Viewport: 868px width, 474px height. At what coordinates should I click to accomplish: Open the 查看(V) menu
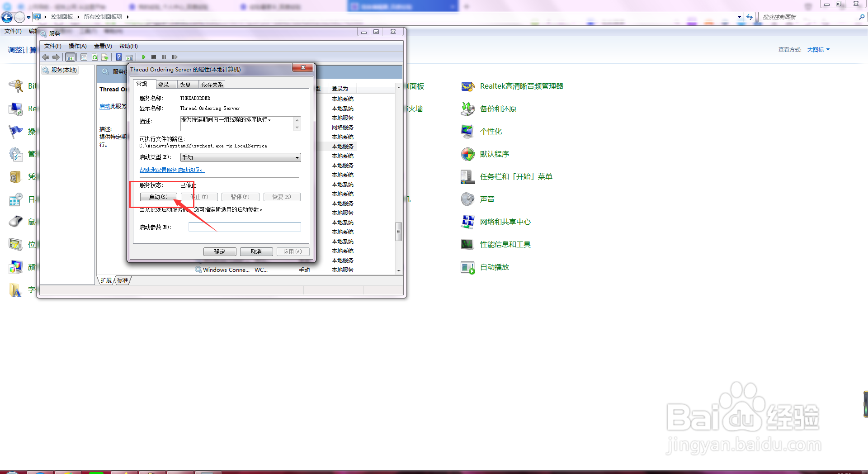click(103, 46)
